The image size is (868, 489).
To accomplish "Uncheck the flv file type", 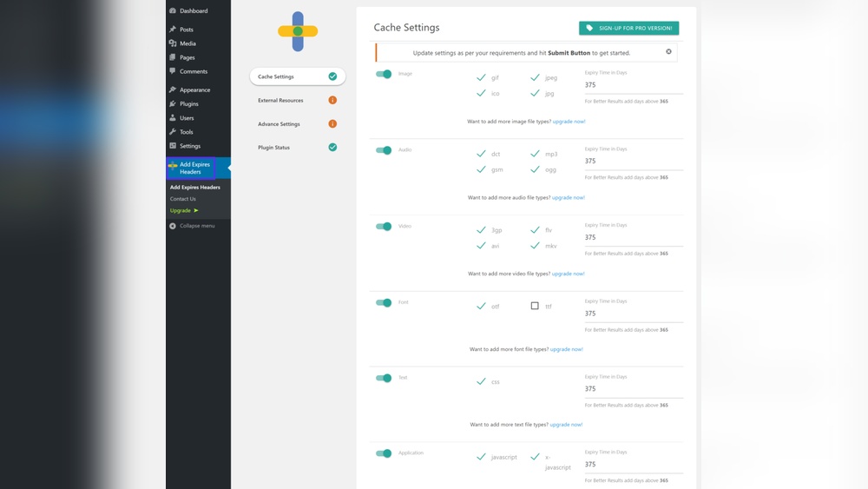I will point(535,230).
